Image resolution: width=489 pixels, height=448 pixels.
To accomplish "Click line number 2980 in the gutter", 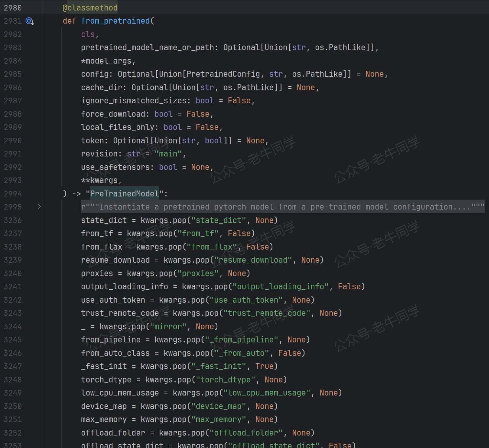I will click(x=13, y=8).
